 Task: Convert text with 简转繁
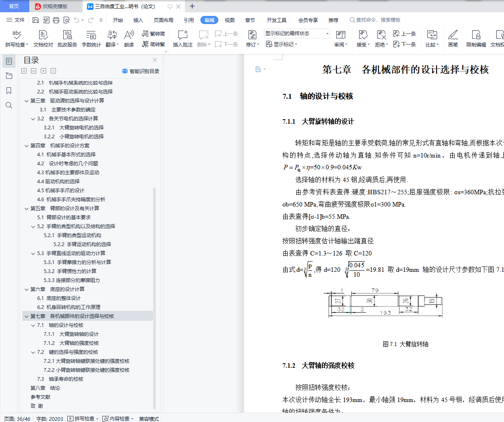click(153, 44)
